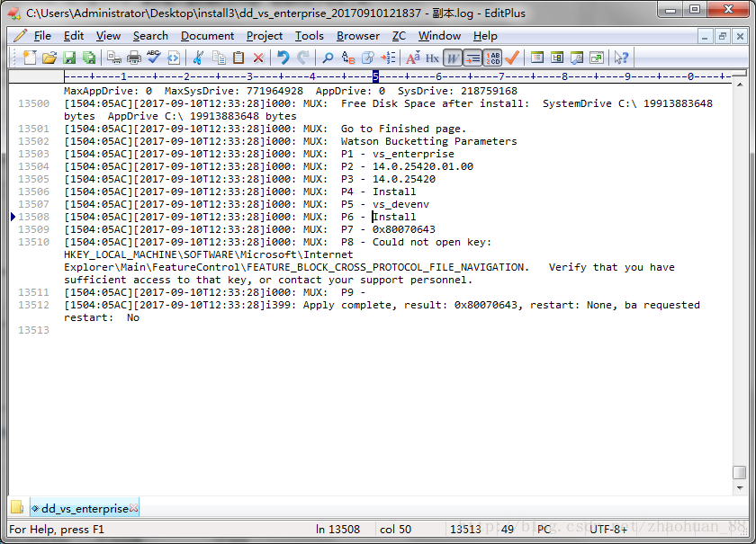The height and width of the screenshot is (544, 756).
Task: Run the ABC spell check icon
Action: point(154,58)
